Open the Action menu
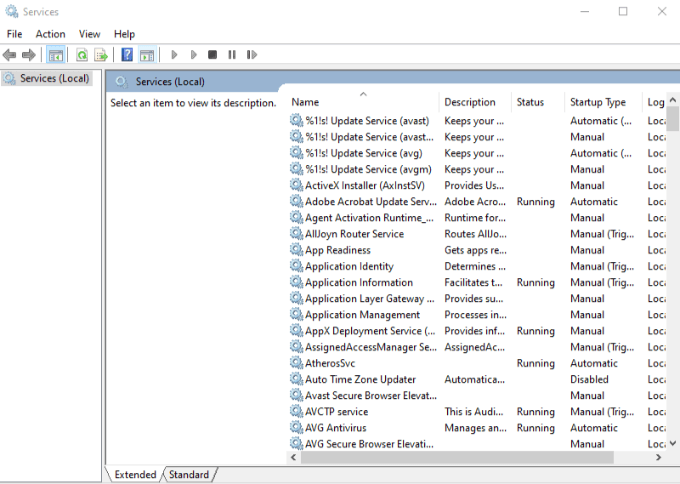 point(50,34)
